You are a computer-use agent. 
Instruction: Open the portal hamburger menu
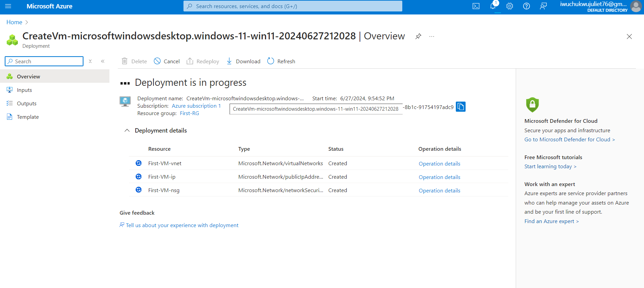[8, 6]
